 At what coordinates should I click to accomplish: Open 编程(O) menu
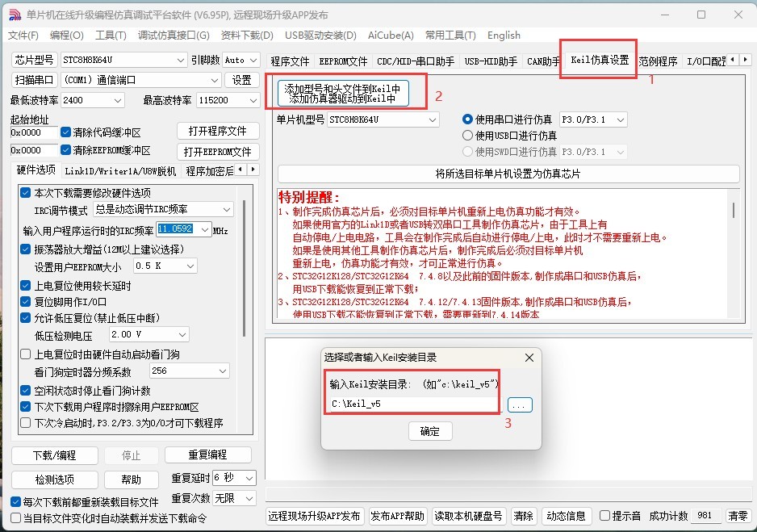67,36
